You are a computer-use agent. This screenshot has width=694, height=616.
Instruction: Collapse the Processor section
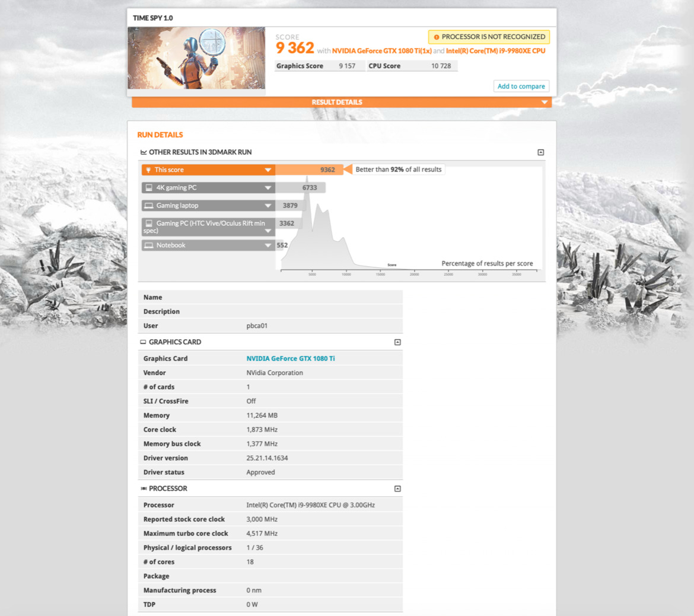tap(397, 489)
